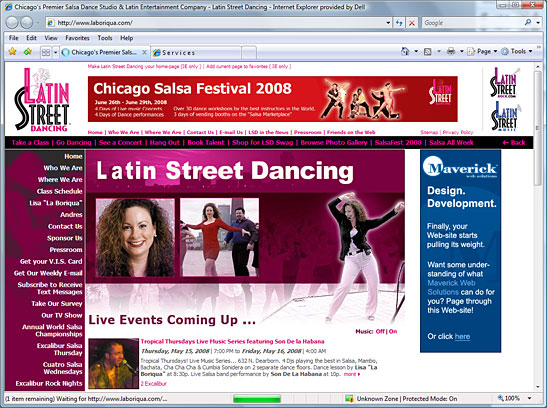
Task: Expand RSS feeds dropdown arrow
Action: tap(439, 52)
